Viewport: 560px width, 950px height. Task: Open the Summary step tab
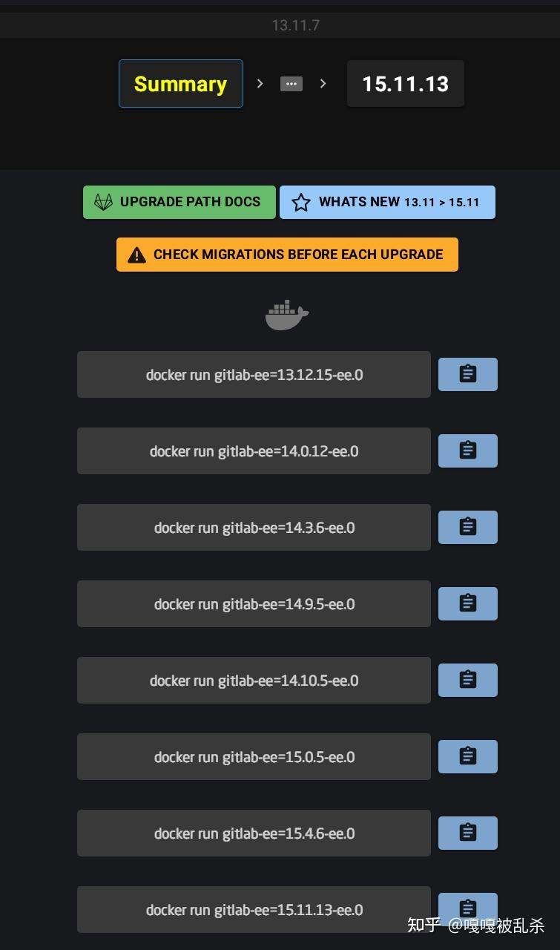pyautogui.click(x=180, y=84)
